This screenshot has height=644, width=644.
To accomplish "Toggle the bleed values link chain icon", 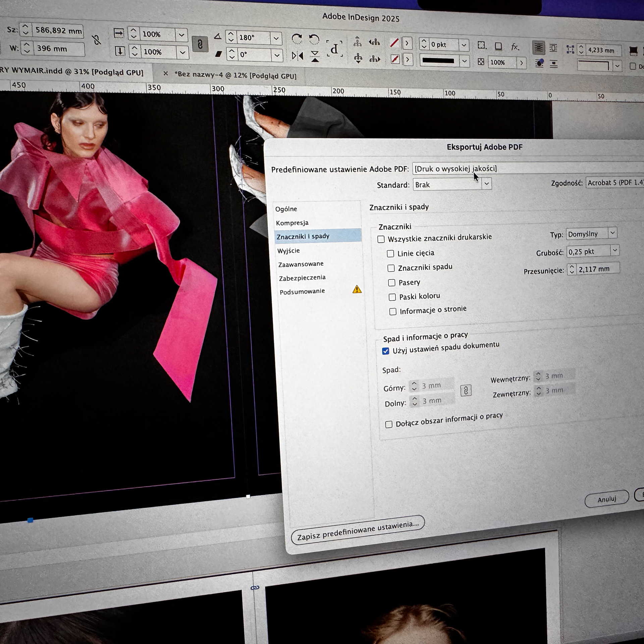I will pyautogui.click(x=466, y=390).
